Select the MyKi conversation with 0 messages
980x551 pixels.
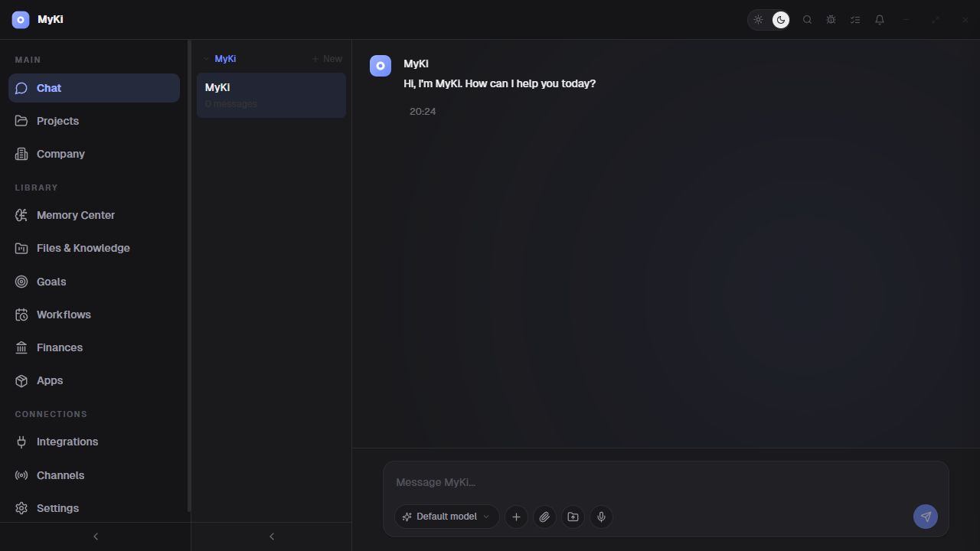[271, 96]
